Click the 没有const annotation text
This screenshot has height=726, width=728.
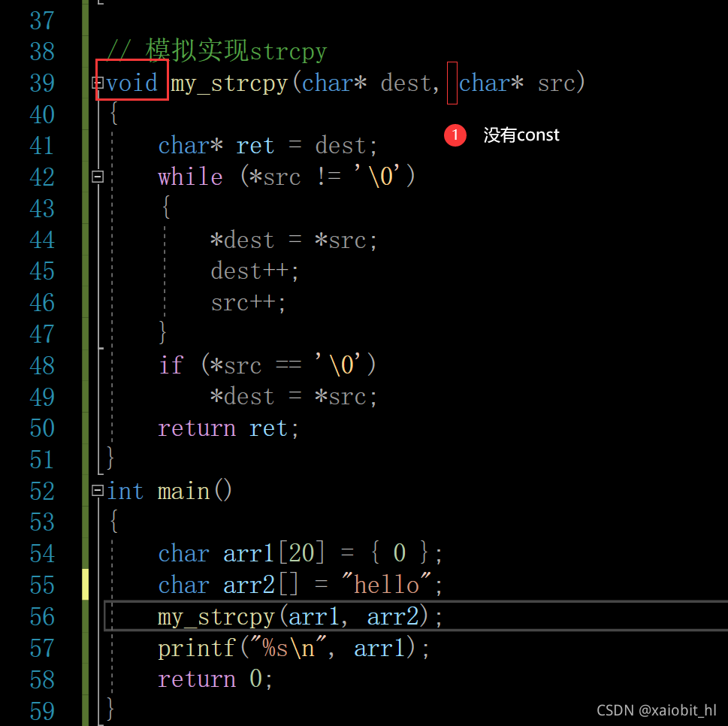point(521,135)
